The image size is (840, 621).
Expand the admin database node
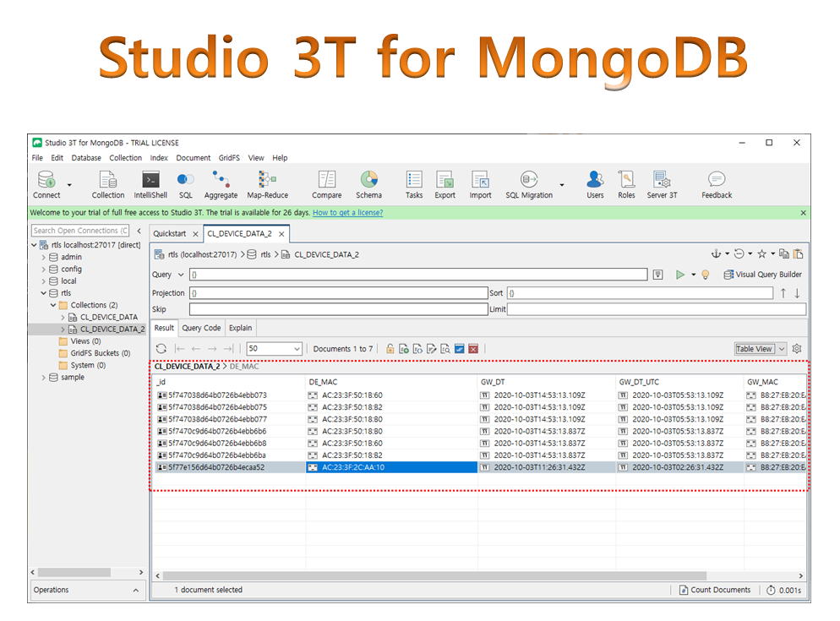point(44,257)
